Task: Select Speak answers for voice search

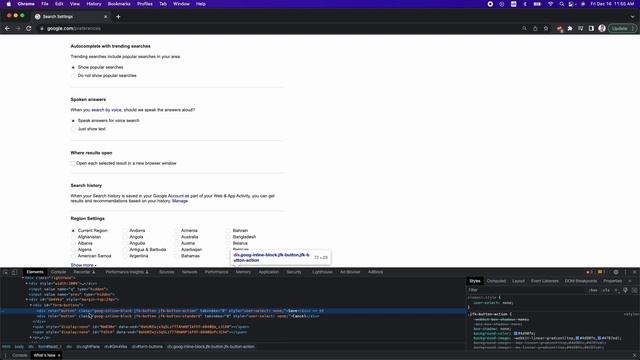Action: [x=73, y=121]
